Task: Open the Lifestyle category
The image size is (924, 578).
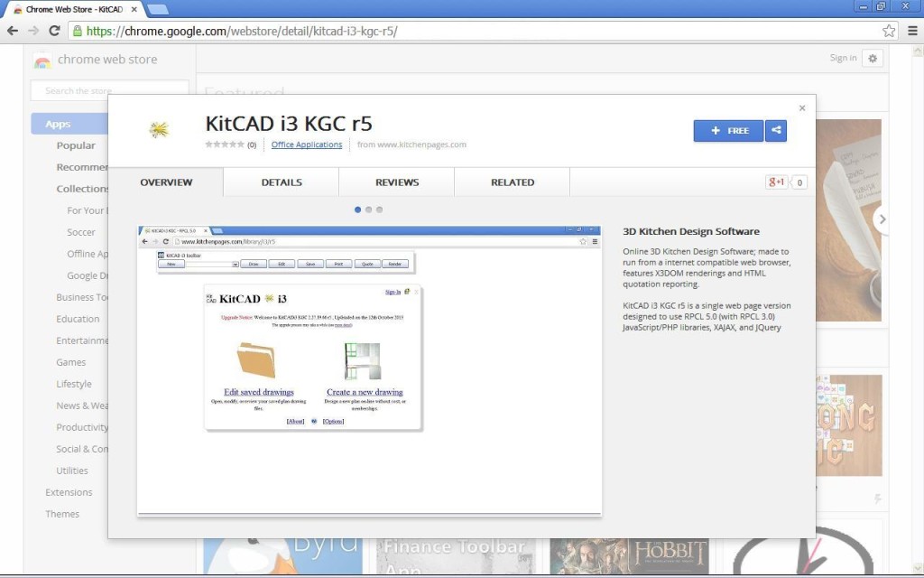Action: click(74, 384)
